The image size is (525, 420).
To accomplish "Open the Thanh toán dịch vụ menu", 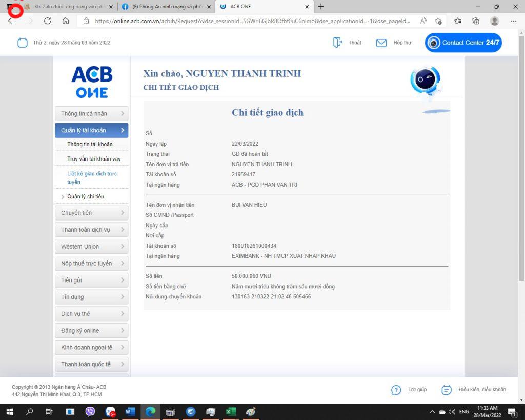I will click(91, 230).
